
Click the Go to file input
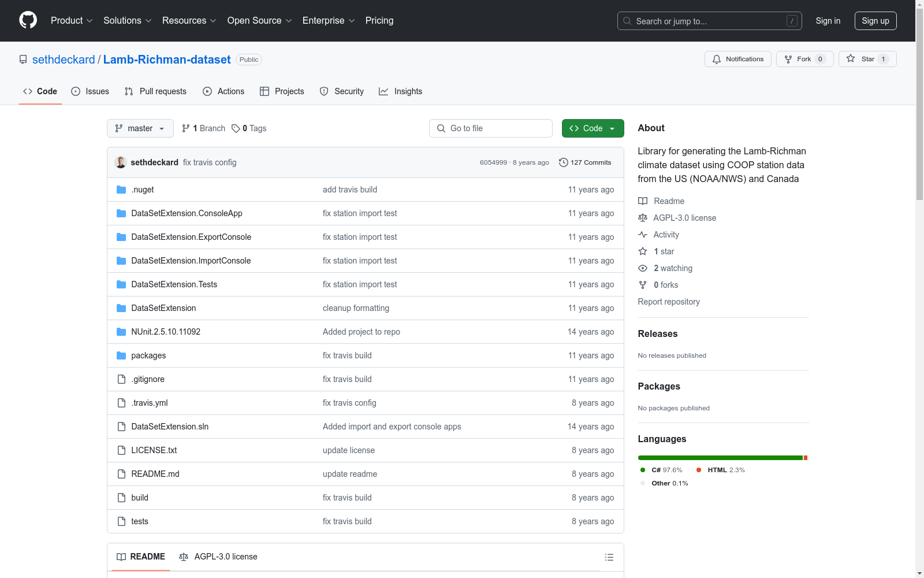pos(491,128)
